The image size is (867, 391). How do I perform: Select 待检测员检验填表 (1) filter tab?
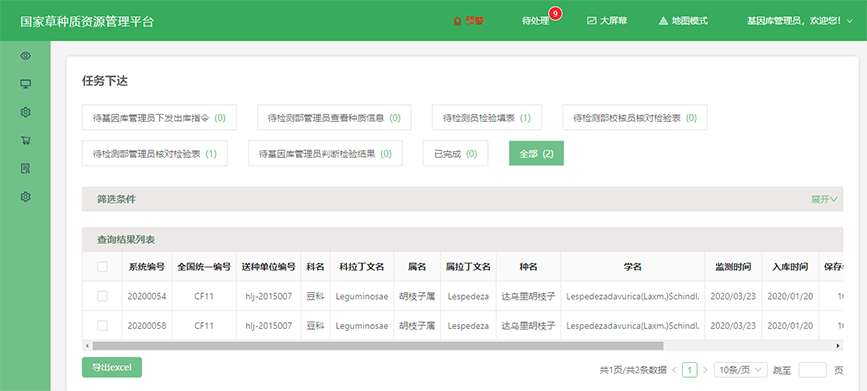(487, 118)
